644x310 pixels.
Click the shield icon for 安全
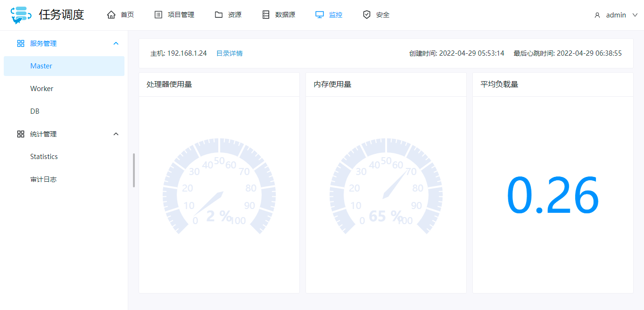367,15
